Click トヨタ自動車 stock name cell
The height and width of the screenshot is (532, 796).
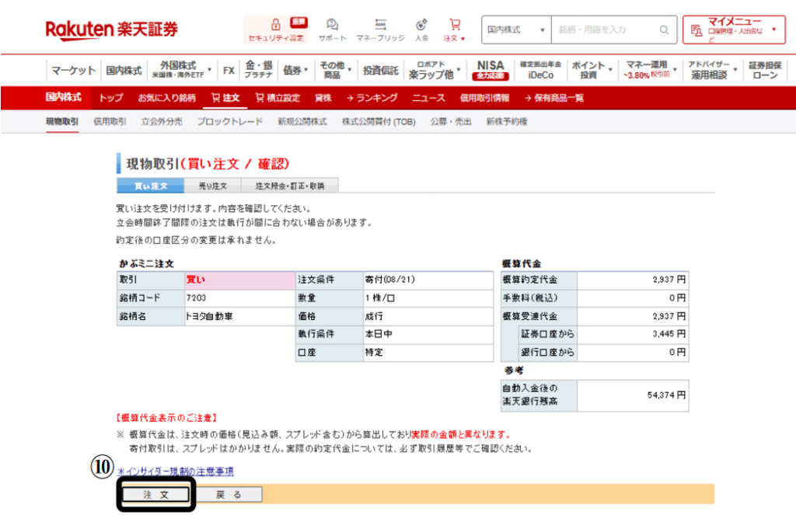click(240, 316)
